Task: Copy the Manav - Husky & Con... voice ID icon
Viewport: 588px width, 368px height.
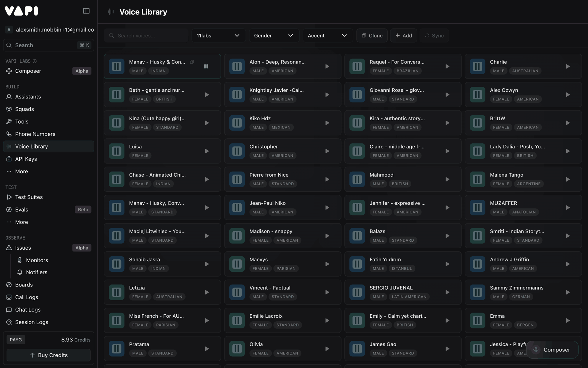Action: pyautogui.click(x=192, y=62)
